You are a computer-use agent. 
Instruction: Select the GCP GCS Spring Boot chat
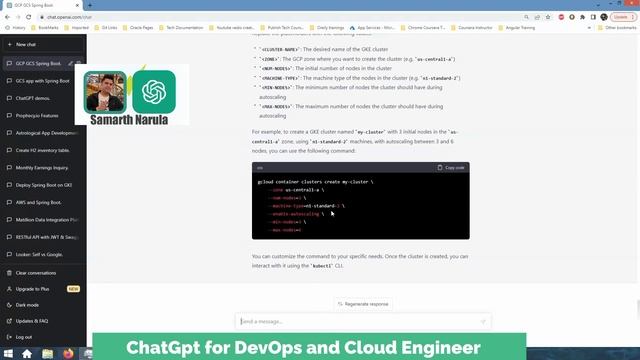tap(38, 63)
